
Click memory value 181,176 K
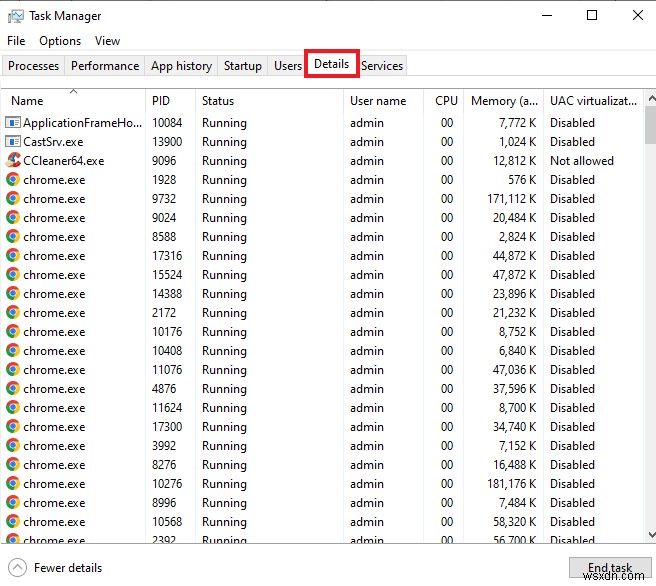tap(511, 484)
